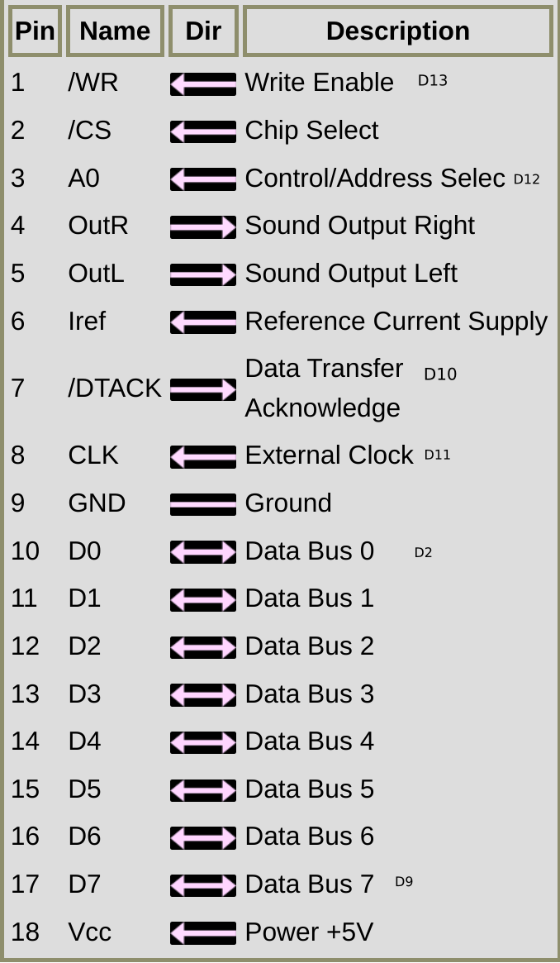Click the left arrow icon for /WR pin

[x=203, y=84]
